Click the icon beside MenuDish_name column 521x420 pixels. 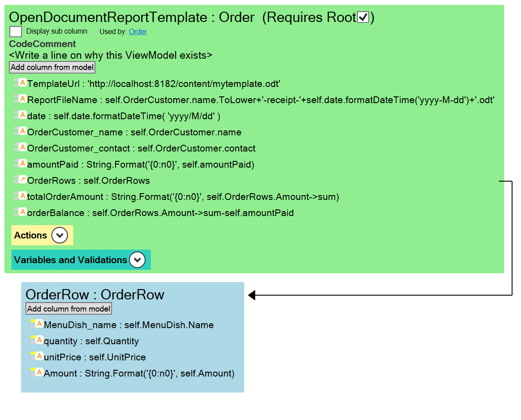(x=39, y=324)
